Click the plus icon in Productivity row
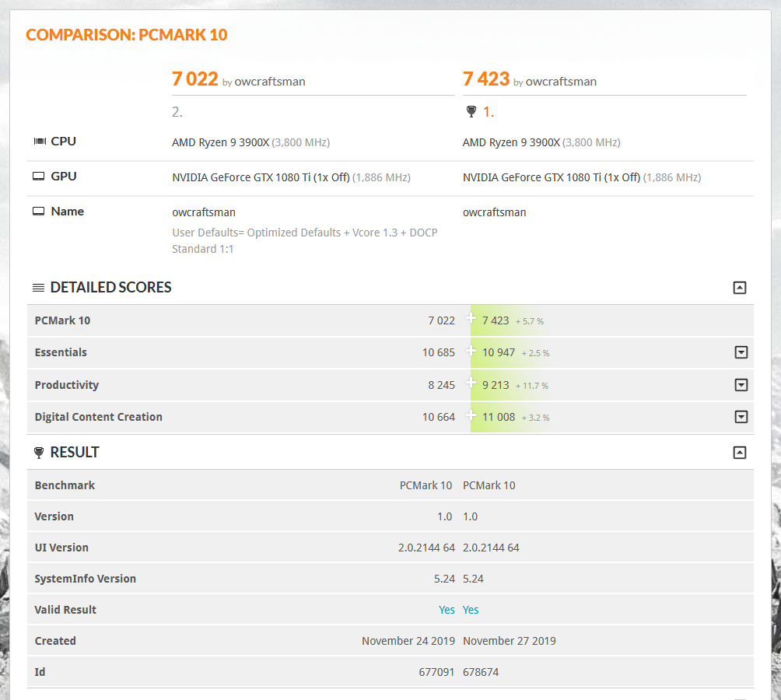The height and width of the screenshot is (700, 781). [x=471, y=383]
